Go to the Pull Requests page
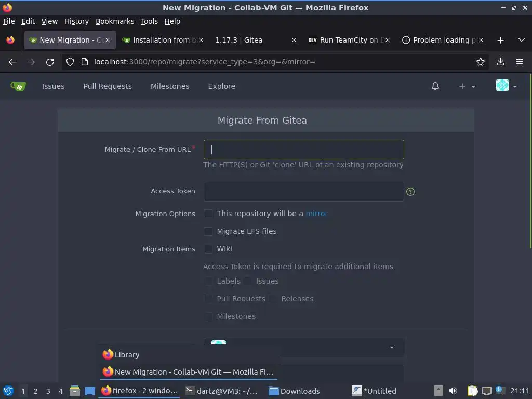Screen dimensions: 532x399 click(108, 86)
